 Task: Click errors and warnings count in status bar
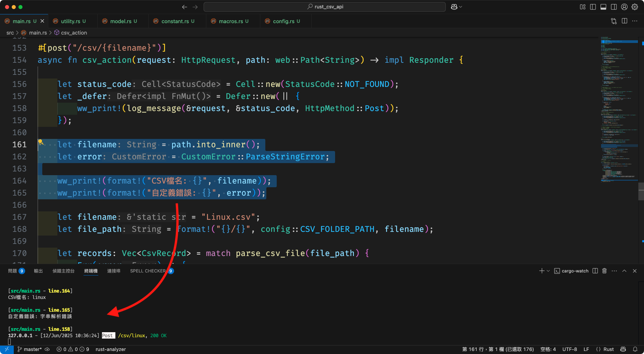(x=73, y=349)
